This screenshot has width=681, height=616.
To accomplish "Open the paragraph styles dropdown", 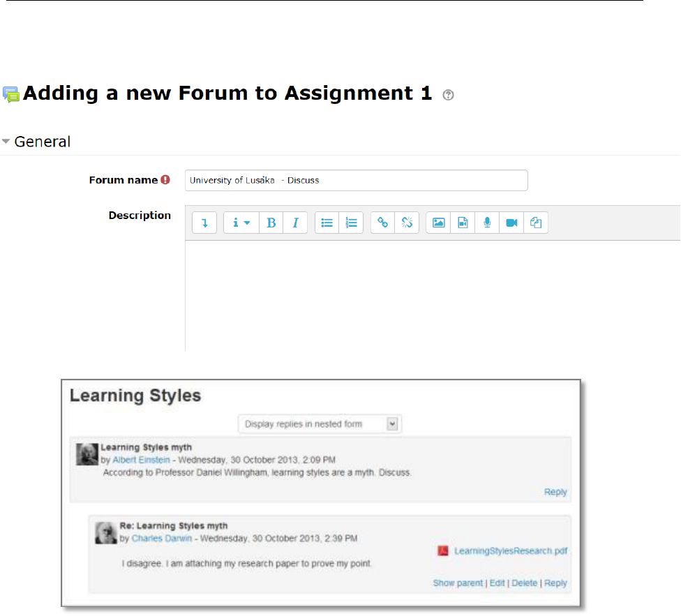I will pos(241,223).
